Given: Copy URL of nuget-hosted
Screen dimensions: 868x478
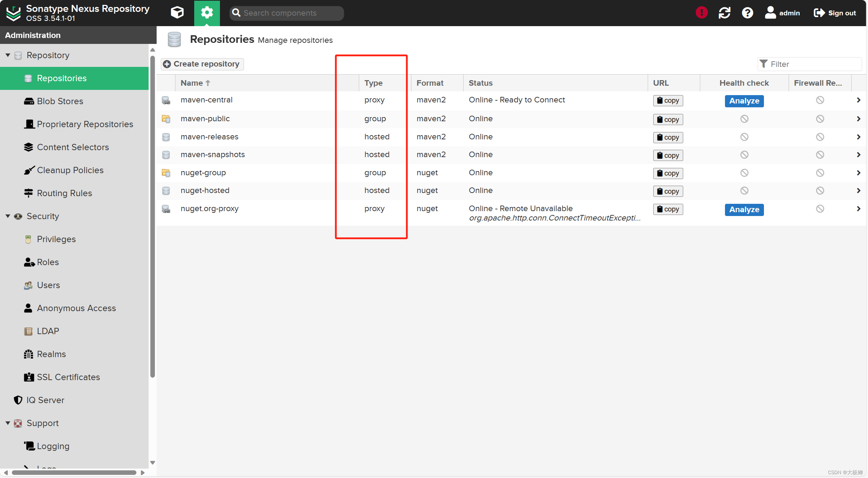Looking at the screenshot, I should point(668,191).
